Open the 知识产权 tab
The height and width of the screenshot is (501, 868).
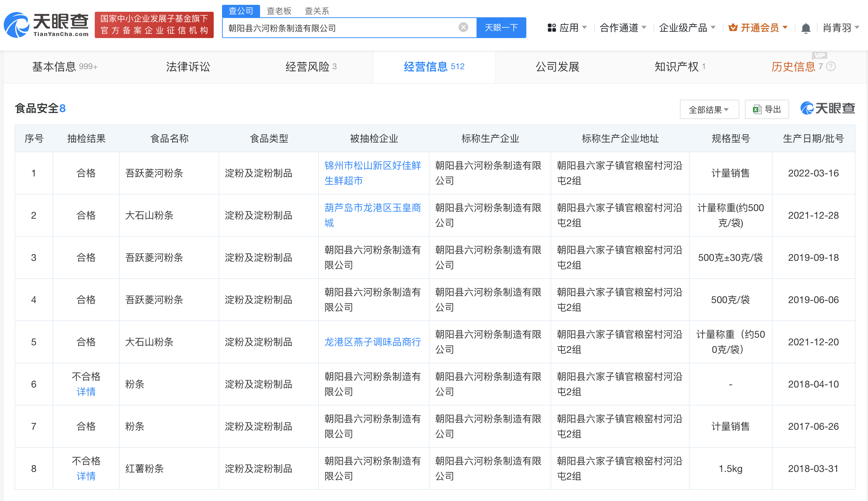point(680,66)
